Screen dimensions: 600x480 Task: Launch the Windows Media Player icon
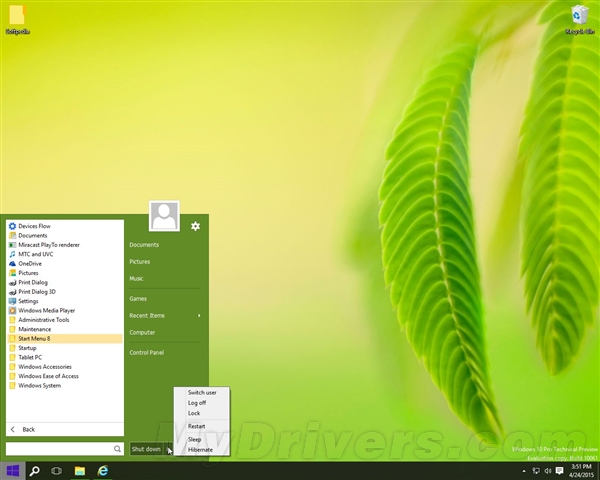[12, 310]
